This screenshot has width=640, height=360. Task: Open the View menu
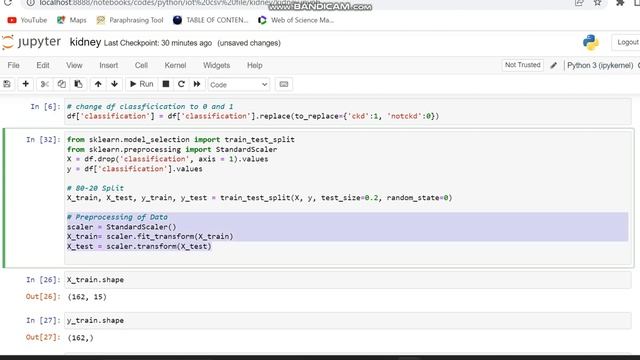(x=74, y=65)
